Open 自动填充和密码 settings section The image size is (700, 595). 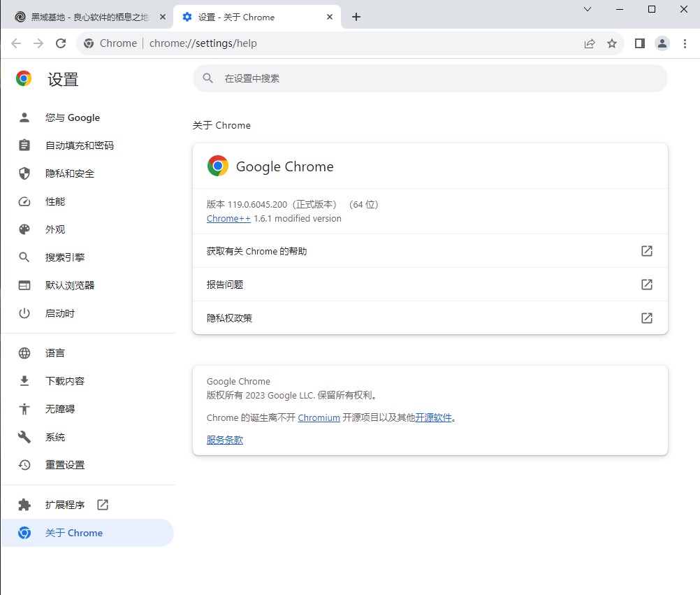(87, 145)
